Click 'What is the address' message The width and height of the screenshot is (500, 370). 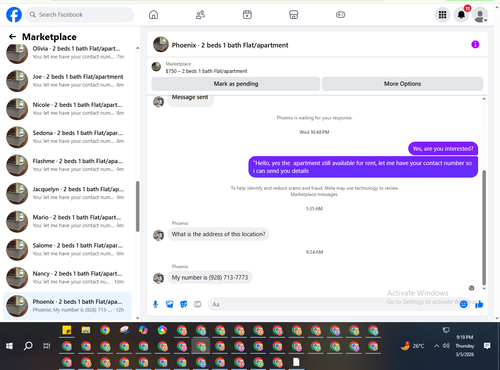point(218,234)
